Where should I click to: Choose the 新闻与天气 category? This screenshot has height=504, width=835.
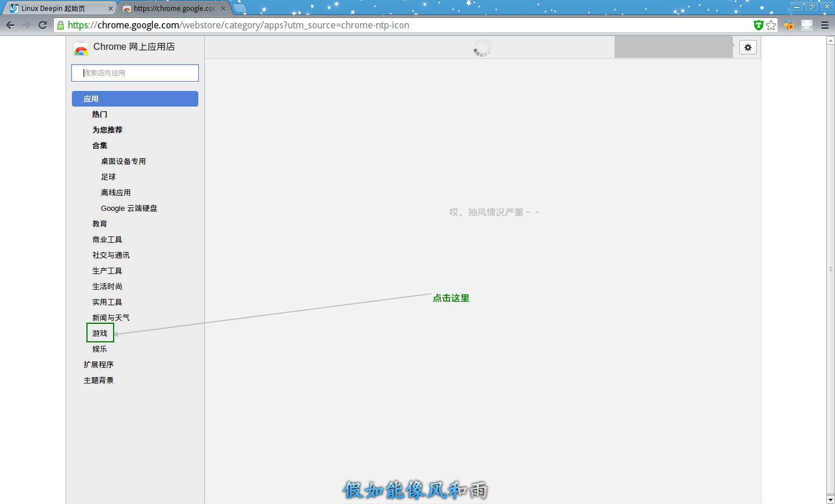click(111, 318)
